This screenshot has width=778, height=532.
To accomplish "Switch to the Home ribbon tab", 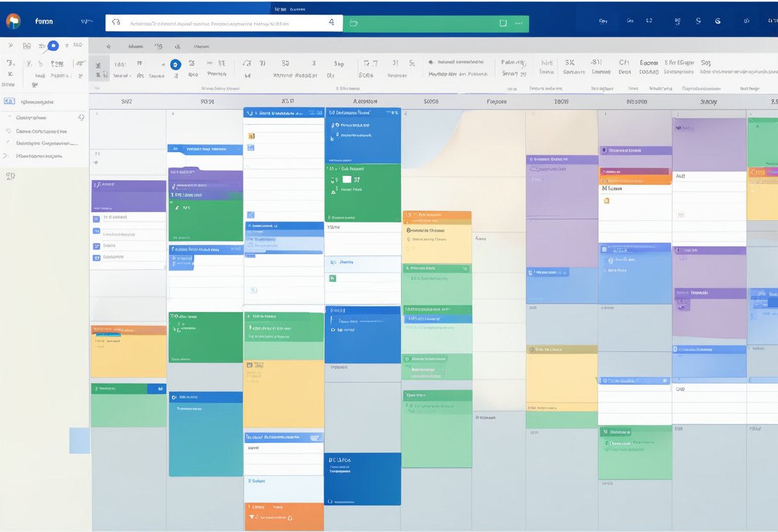I will click(x=136, y=45).
